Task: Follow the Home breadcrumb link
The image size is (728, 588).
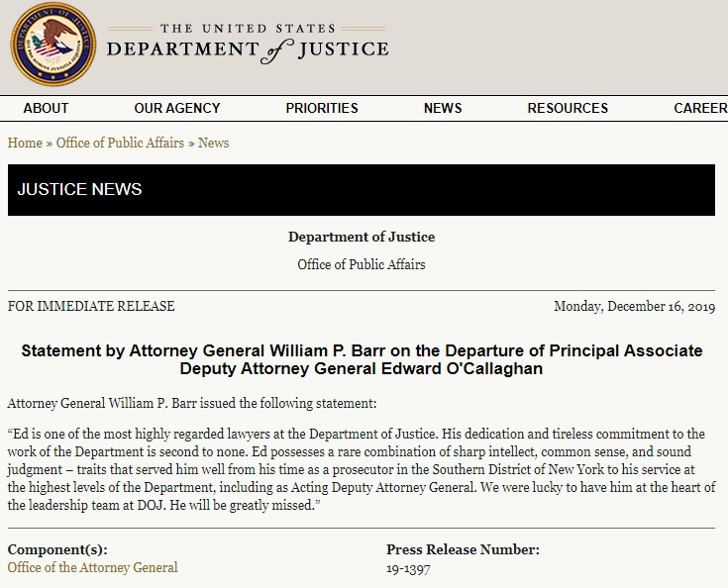Action: 25,143
